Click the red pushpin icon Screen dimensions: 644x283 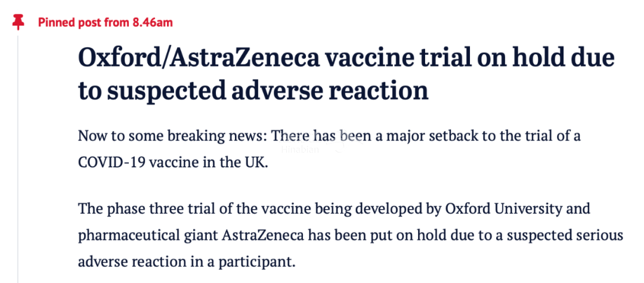(x=18, y=21)
